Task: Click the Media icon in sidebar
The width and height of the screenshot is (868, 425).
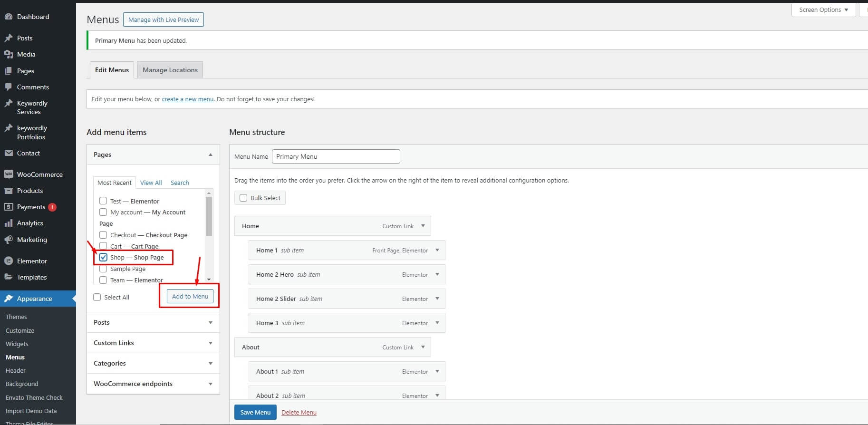Action: pyautogui.click(x=9, y=54)
